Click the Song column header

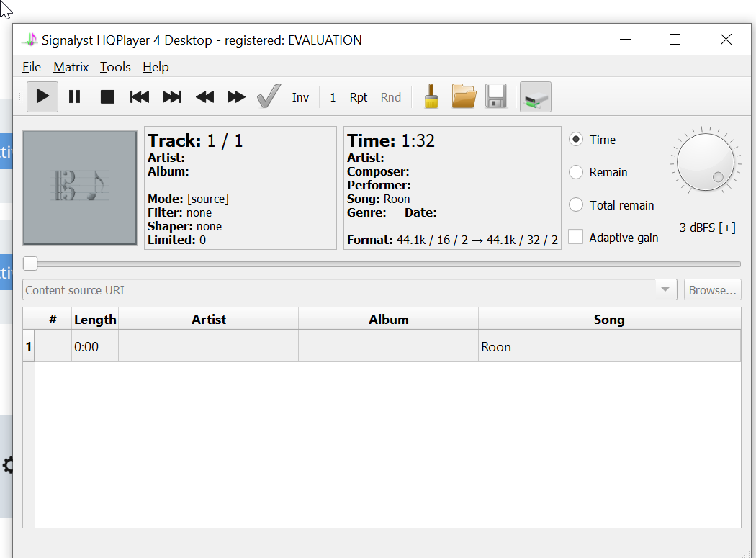point(609,319)
